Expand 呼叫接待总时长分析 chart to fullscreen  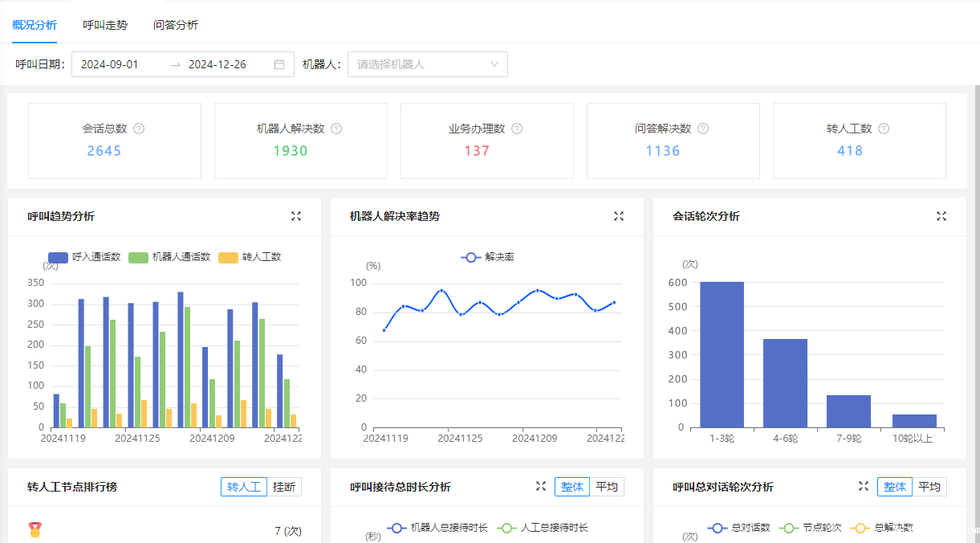(541, 486)
